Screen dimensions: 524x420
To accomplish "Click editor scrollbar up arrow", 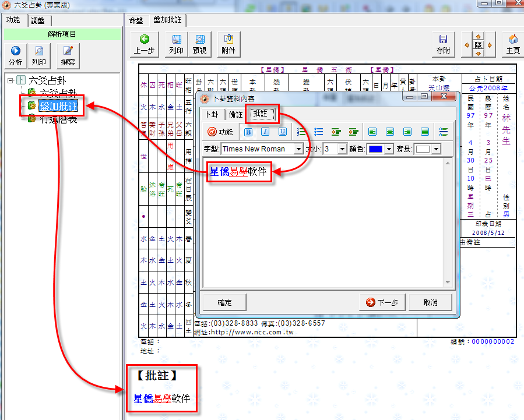I will (x=448, y=163).
